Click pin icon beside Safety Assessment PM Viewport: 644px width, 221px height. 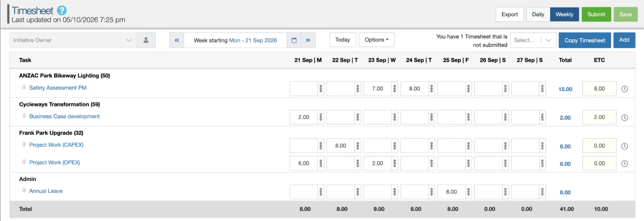point(24,88)
